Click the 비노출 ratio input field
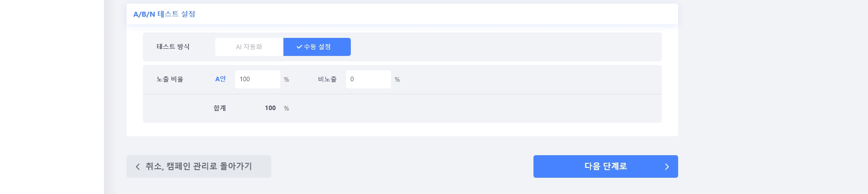This screenshot has width=868, height=194. (368, 79)
